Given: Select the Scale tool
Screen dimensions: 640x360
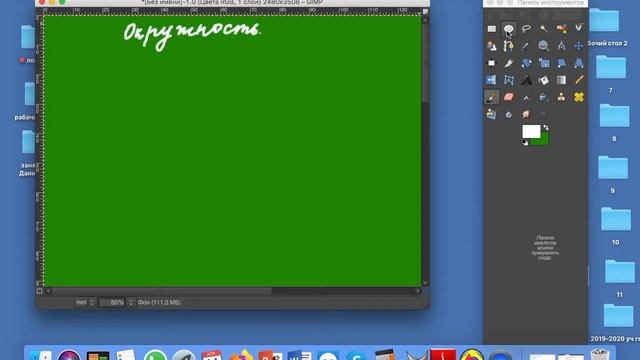Looking at the screenshot, I should (x=544, y=63).
